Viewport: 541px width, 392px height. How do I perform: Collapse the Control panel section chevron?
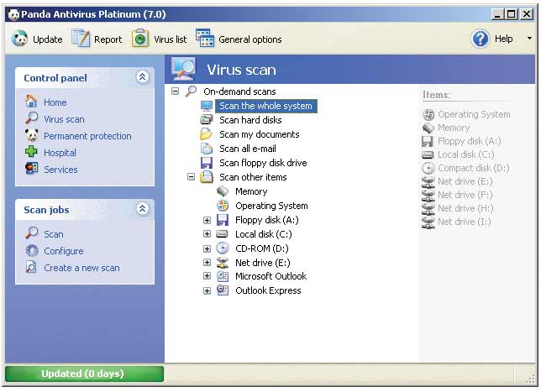(142, 77)
